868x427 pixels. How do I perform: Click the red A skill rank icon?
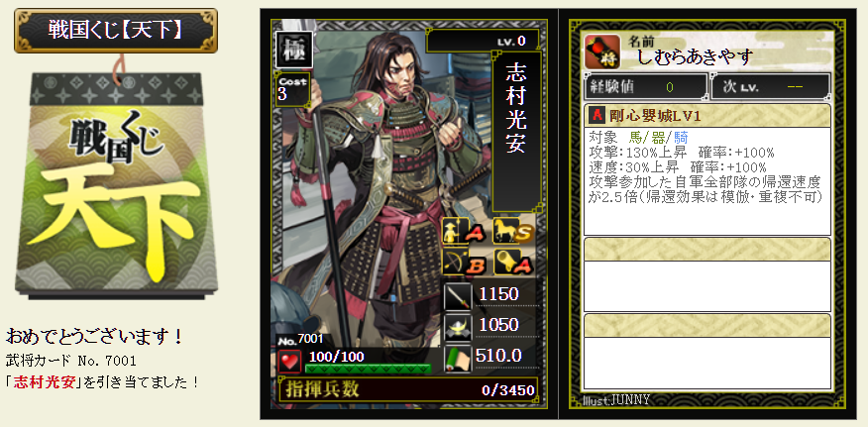click(x=597, y=115)
